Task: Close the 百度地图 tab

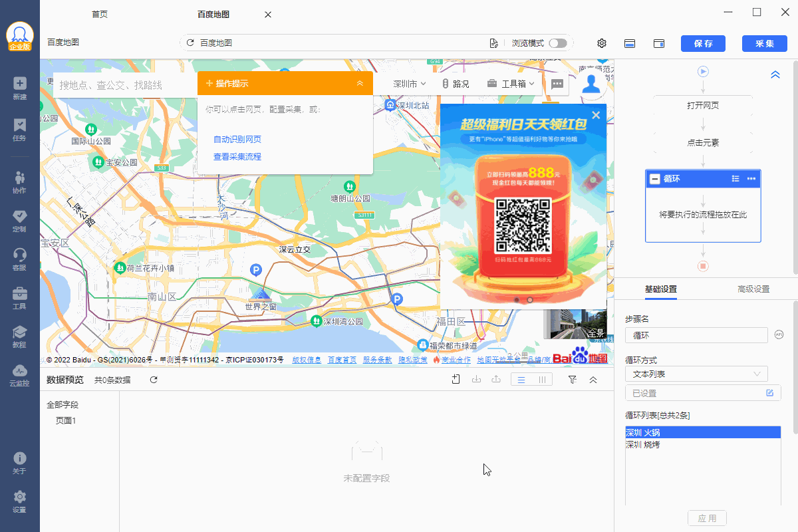Action: click(268, 15)
